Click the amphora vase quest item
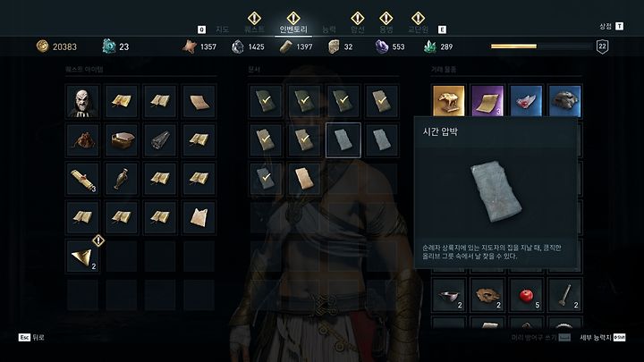Screen dimensions: 644x362 122,179
